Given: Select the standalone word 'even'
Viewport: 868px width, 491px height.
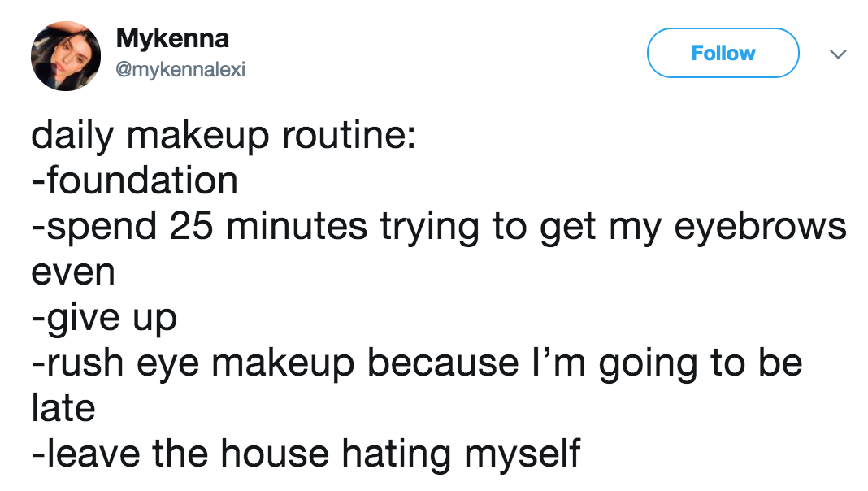Looking at the screenshot, I should 73,272.
